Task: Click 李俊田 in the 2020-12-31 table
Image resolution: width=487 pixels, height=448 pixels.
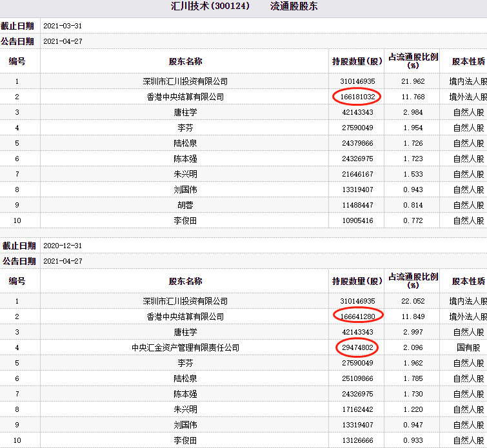Action: [x=185, y=440]
